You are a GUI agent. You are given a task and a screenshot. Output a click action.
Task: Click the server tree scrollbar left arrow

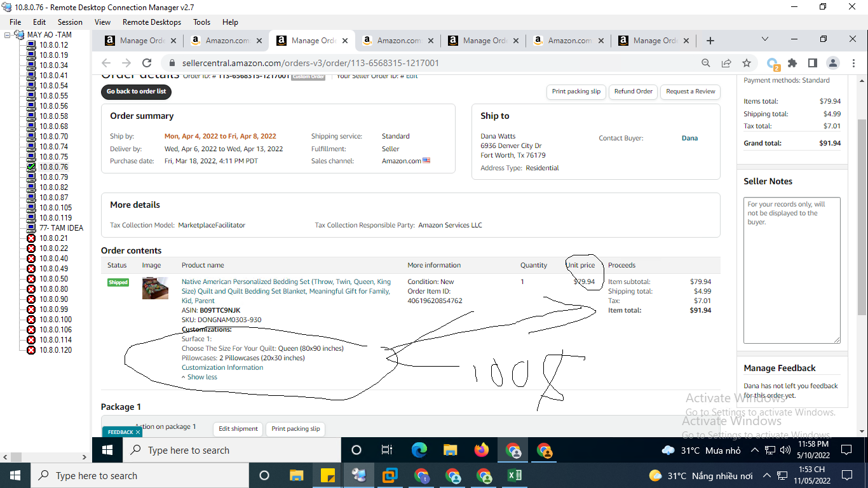click(x=6, y=457)
